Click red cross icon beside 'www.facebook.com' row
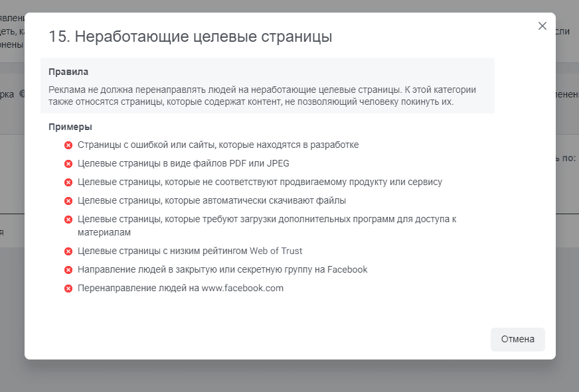 point(68,289)
